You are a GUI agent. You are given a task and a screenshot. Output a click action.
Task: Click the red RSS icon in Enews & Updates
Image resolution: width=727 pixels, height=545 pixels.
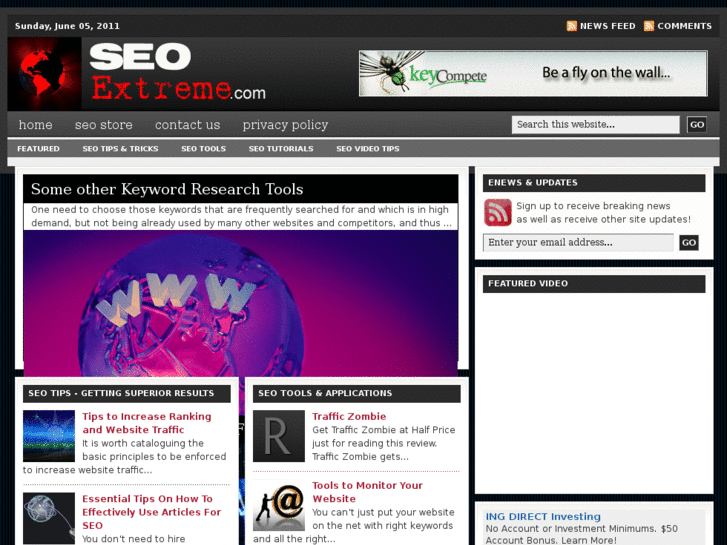[x=497, y=212]
